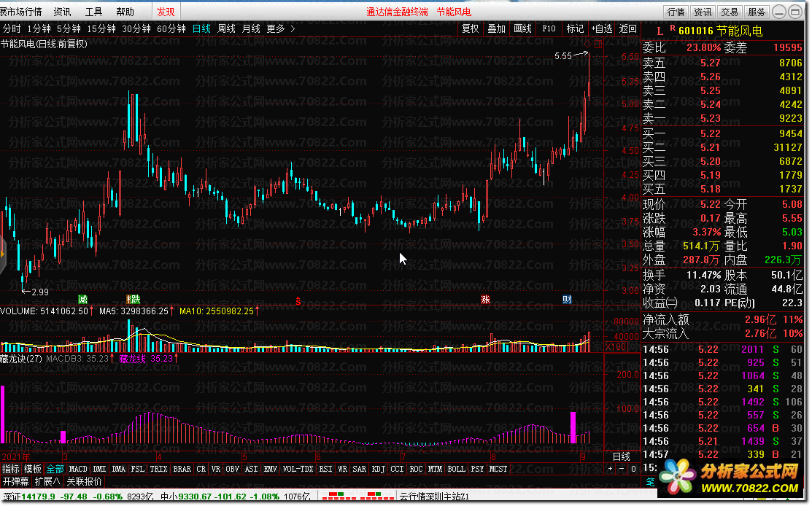The image size is (812, 506).
Task: Select the KDJ indicator tab
Action: pos(379,470)
